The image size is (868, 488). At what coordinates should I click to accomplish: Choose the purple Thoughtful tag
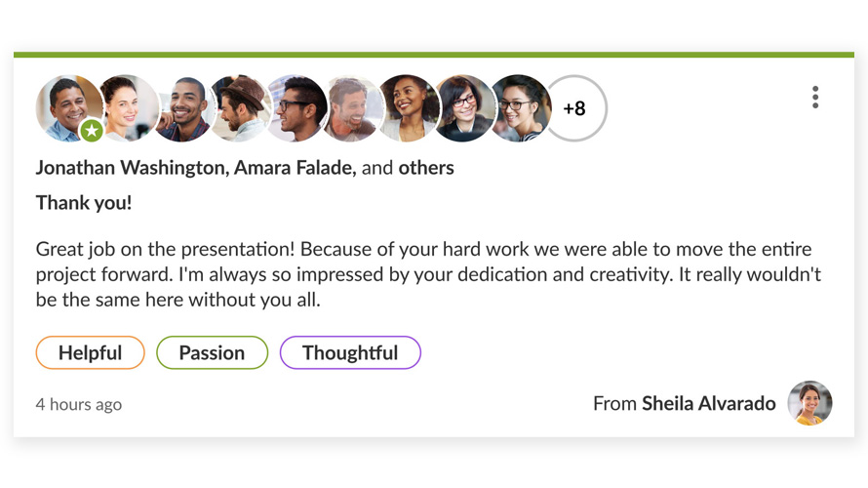click(x=350, y=353)
